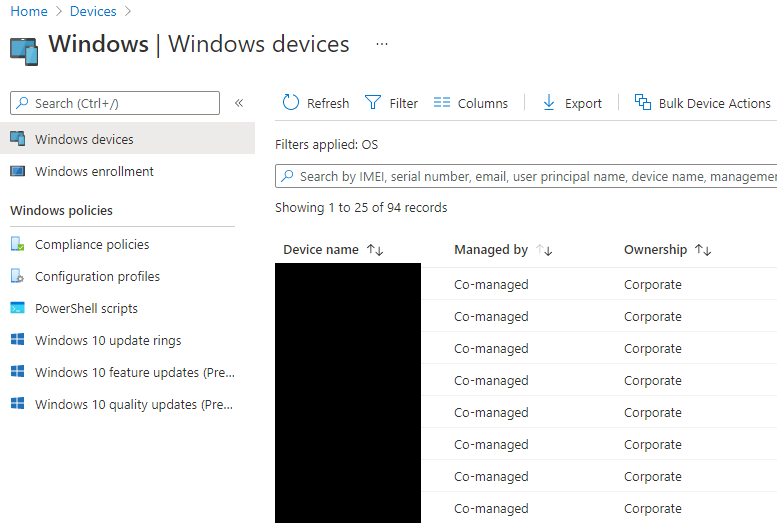This screenshot has height=523, width=777.
Task: Select Windows devices menu item
Action: [127, 139]
